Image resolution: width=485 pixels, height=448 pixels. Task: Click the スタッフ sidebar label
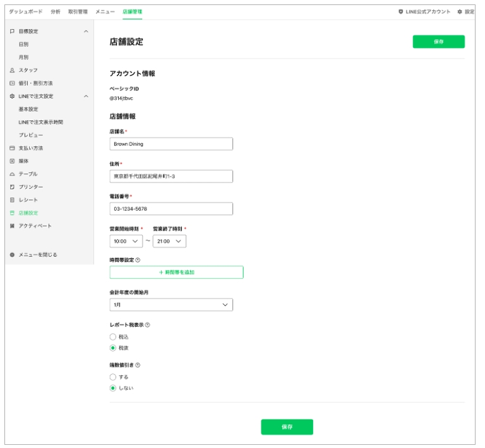[x=28, y=70]
